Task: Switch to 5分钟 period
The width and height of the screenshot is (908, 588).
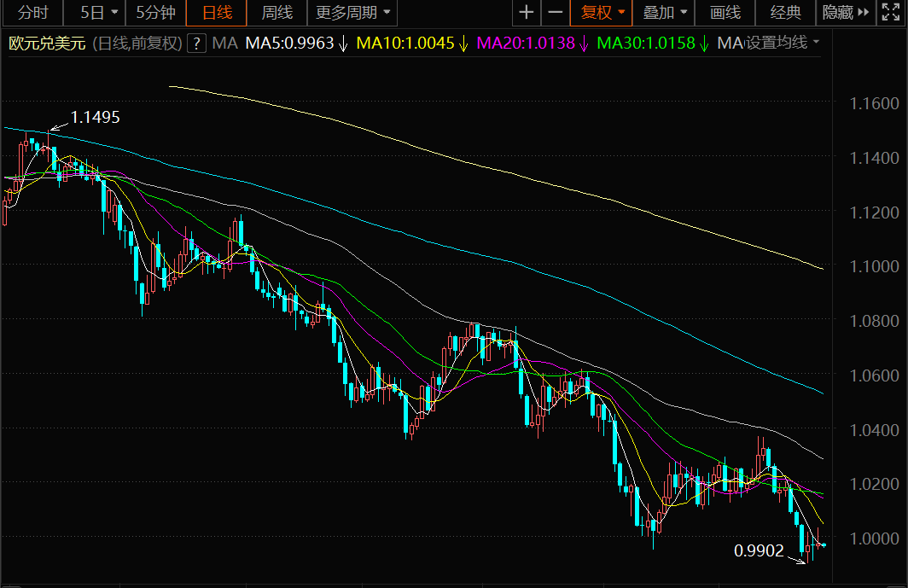Action: (x=155, y=12)
